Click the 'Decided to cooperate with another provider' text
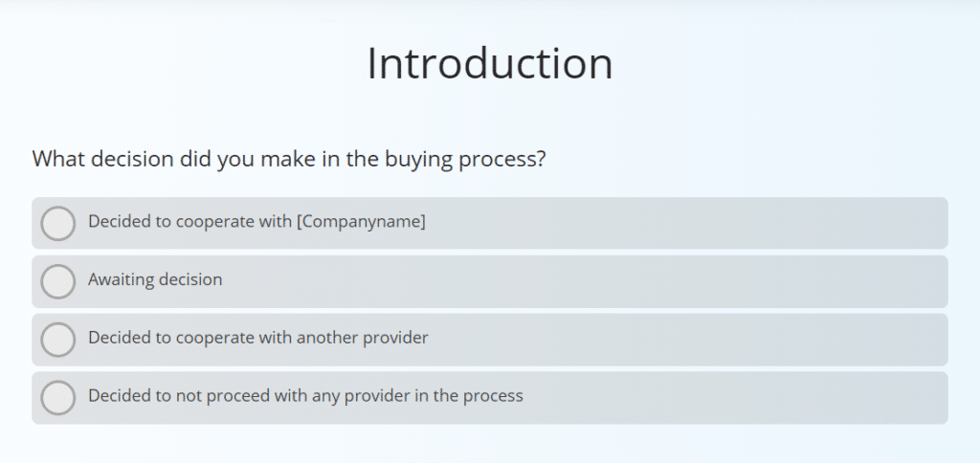 (x=257, y=338)
